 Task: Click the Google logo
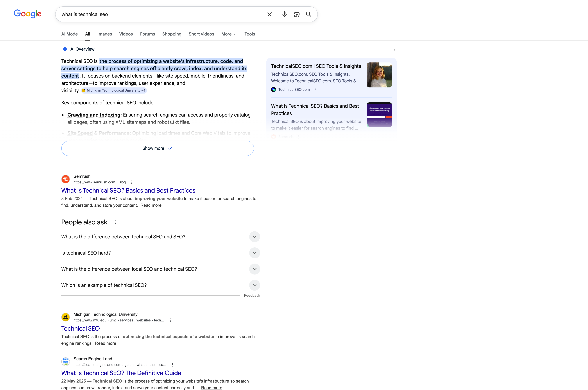[27, 14]
